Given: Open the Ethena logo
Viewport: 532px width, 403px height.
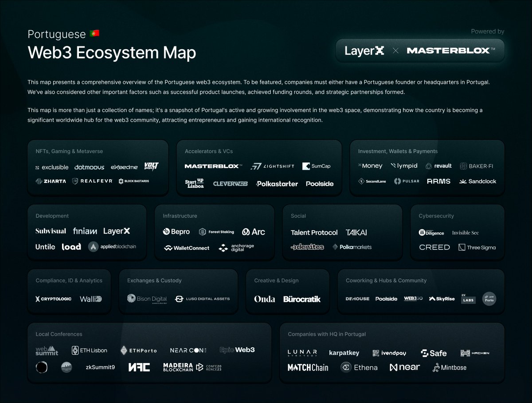Looking at the screenshot, I should (x=359, y=367).
